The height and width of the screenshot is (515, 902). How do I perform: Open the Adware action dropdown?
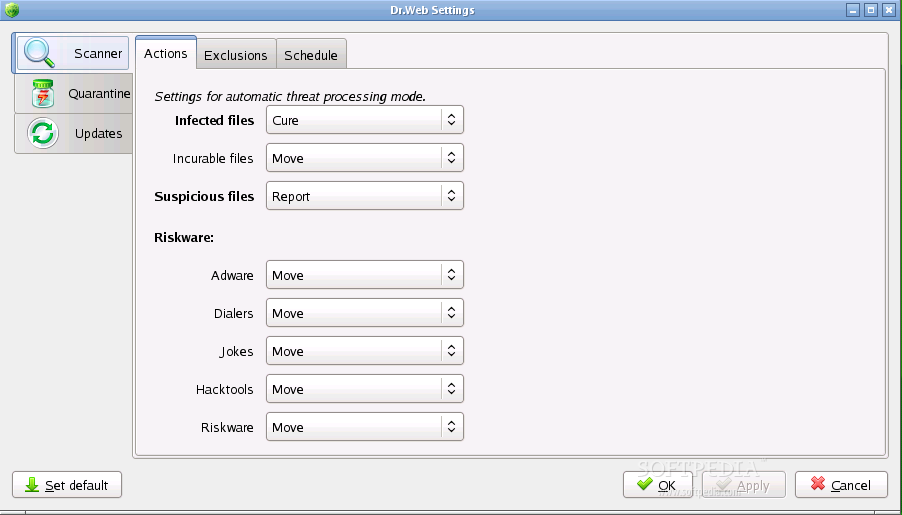click(365, 274)
